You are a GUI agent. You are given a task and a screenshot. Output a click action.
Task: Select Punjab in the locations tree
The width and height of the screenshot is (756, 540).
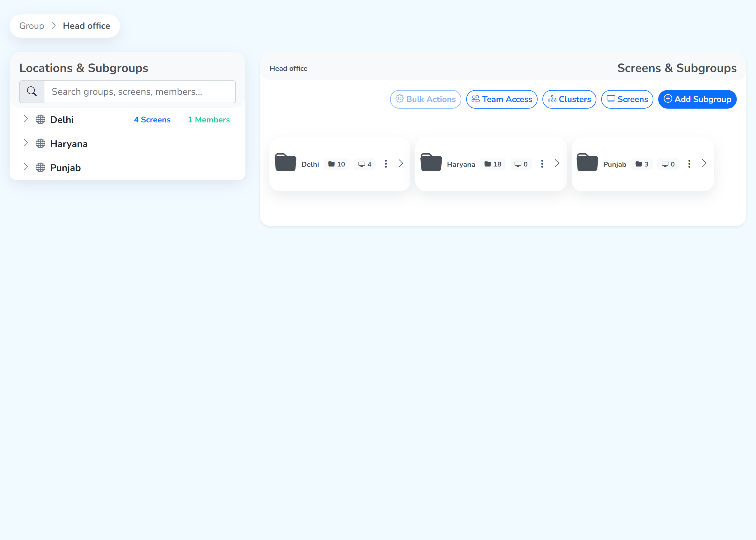(x=65, y=168)
